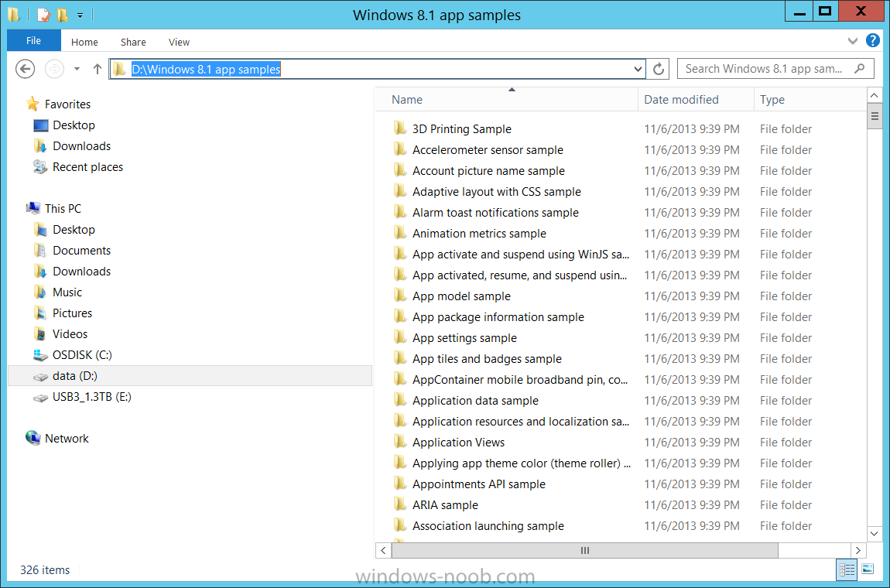Click the horizontal scrollbar thumb

click(x=584, y=550)
